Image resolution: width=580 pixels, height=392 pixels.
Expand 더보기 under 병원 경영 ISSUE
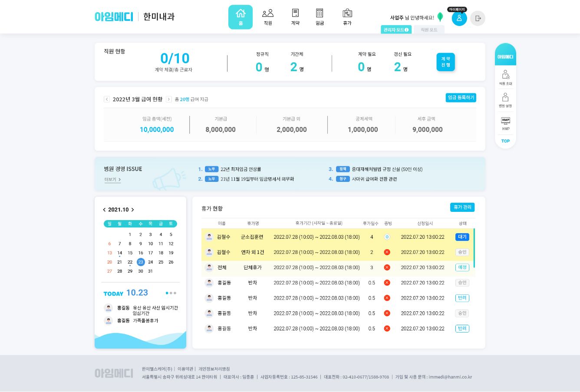coord(112,180)
